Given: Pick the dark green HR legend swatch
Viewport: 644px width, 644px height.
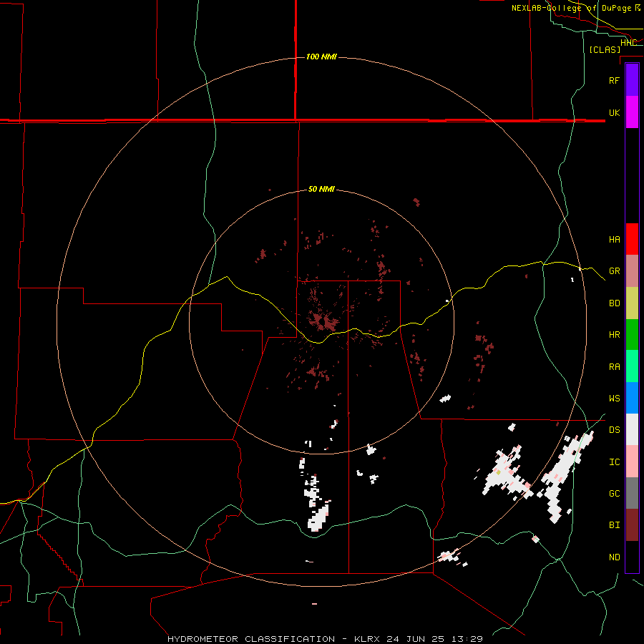Looking at the screenshot, I should [x=632, y=334].
